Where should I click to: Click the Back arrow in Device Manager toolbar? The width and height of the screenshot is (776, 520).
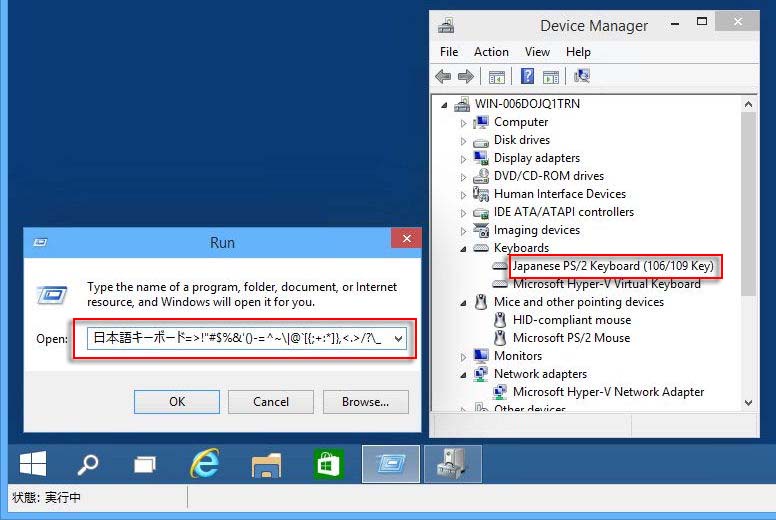point(443,76)
